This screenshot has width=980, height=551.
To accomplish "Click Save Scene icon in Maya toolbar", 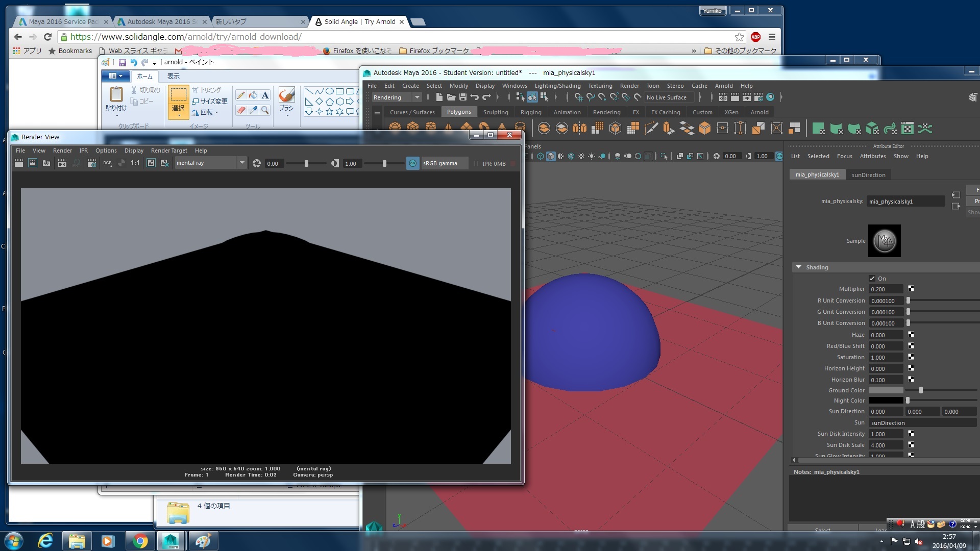I will [463, 97].
